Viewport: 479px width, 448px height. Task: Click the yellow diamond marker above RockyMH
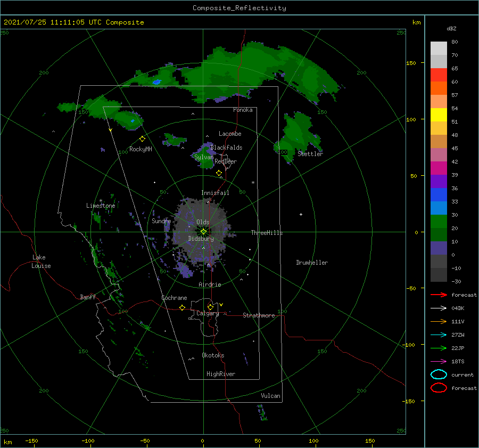tap(142, 139)
